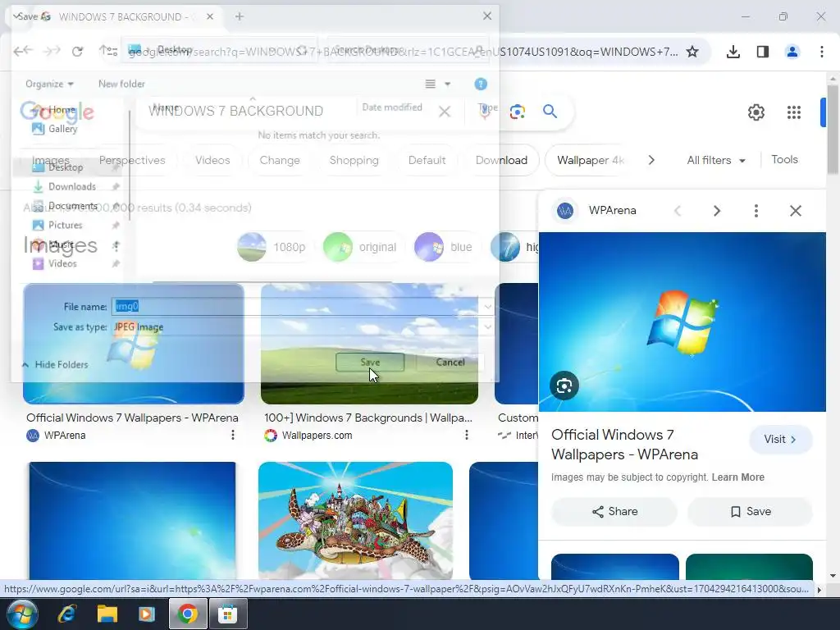Open Chrome three-dot menu

(x=821, y=52)
